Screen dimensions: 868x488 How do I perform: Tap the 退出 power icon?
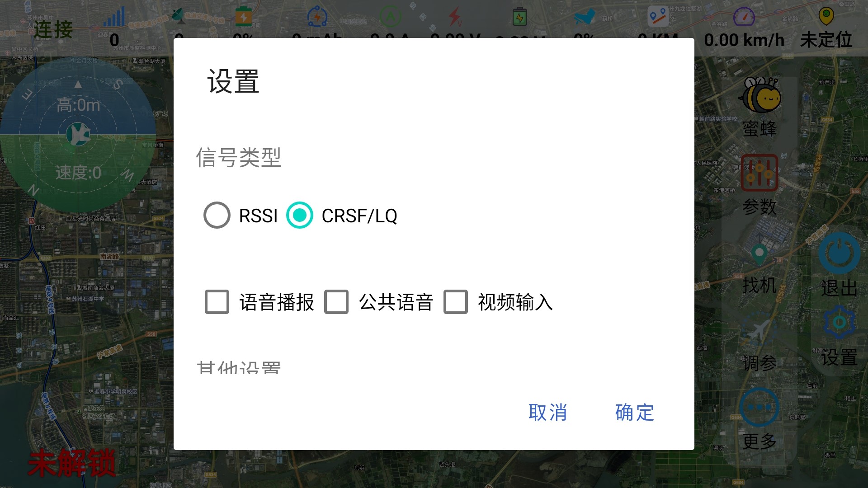pos(840,253)
